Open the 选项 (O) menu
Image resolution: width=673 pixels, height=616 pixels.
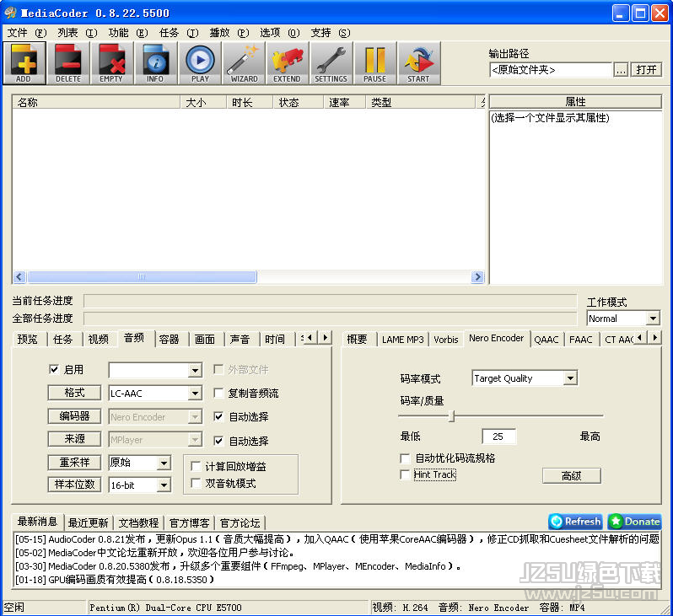[x=280, y=33]
